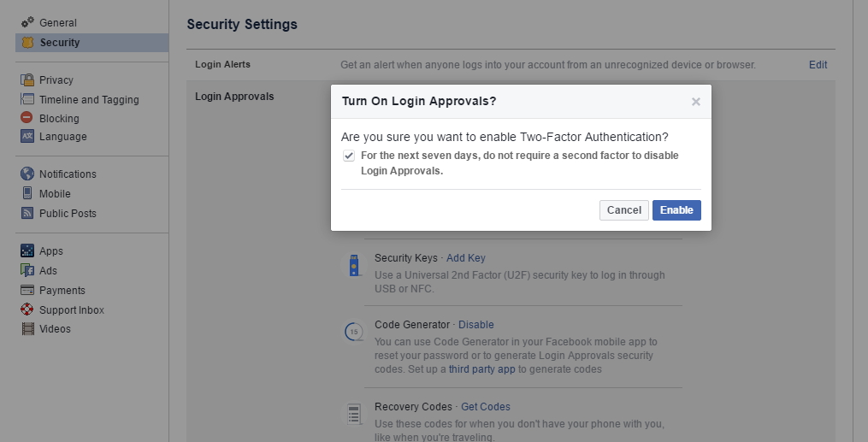The width and height of the screenshot is (868, 442).
Task: Click the Security Keys USB icon
Action: (353, 266)
